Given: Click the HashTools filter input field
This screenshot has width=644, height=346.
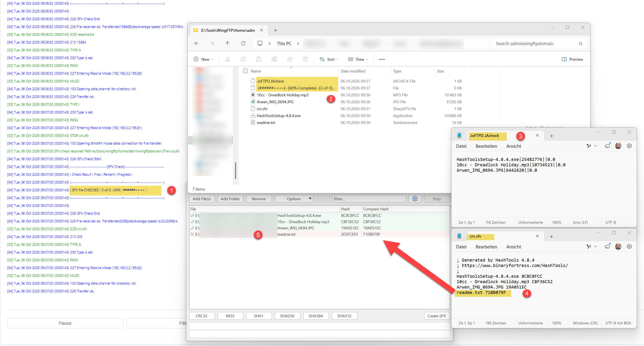Looking at the screenshot, I should click(x=369, y=199).
